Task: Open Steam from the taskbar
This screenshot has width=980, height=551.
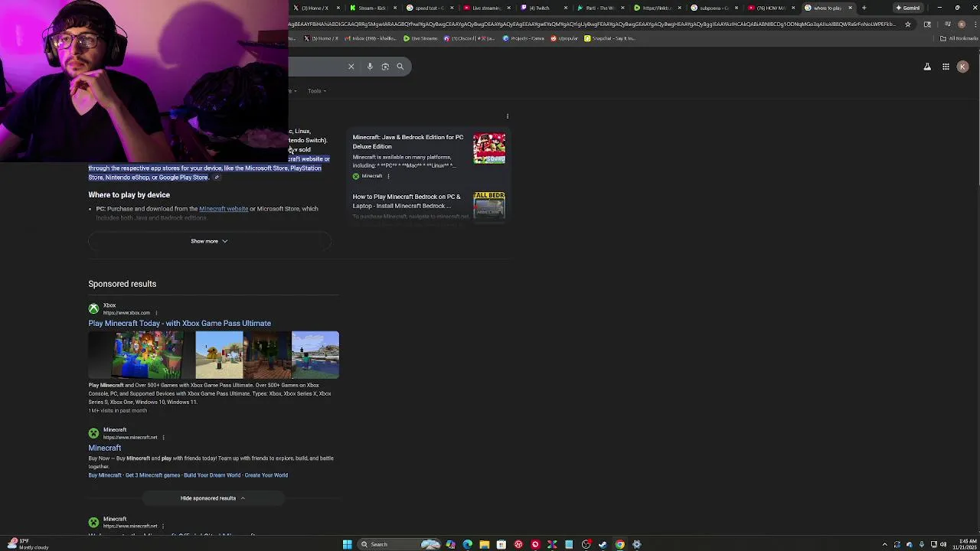Action: 603,544
